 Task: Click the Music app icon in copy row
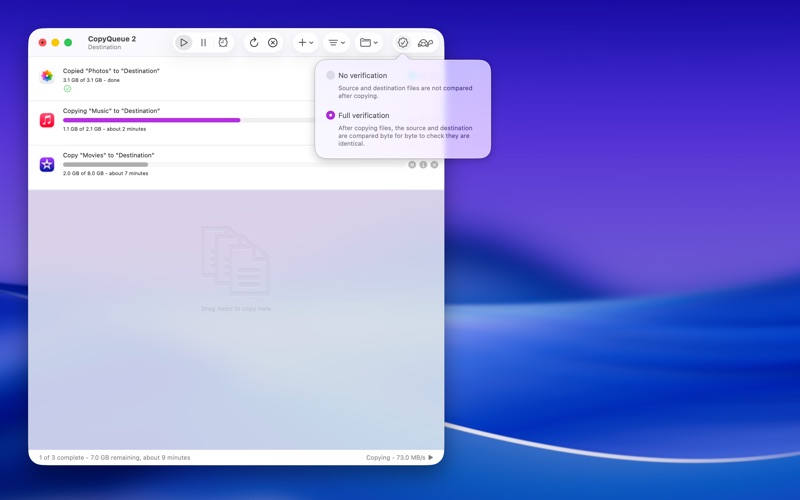(x=47, y=120)
